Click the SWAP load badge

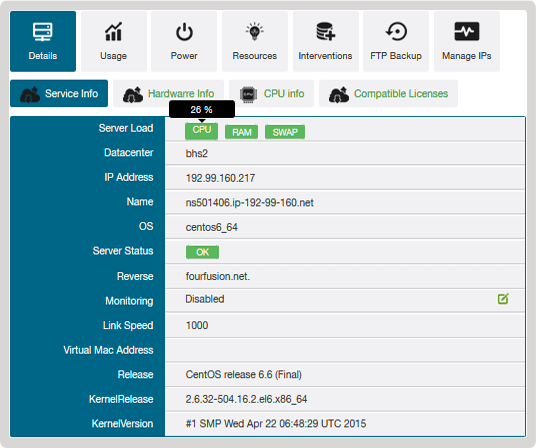click(x=285, y=132)
